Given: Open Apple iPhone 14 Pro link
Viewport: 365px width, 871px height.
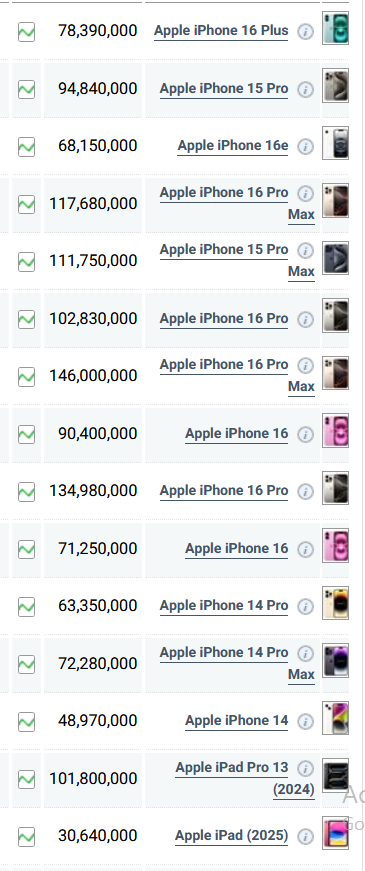Looking at the screenshot, I should [x=224, y=606].
